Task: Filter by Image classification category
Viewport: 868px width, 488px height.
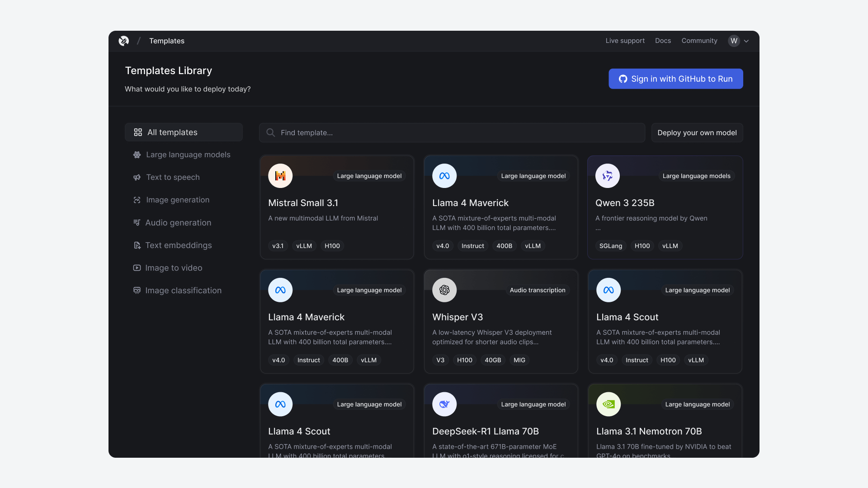Action: point(184,291)
